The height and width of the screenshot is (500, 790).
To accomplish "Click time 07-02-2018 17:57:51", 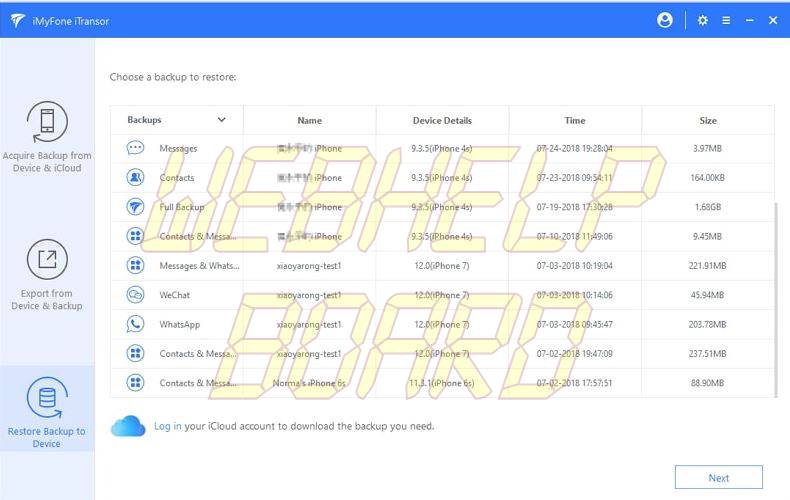I will coord(574,383).
